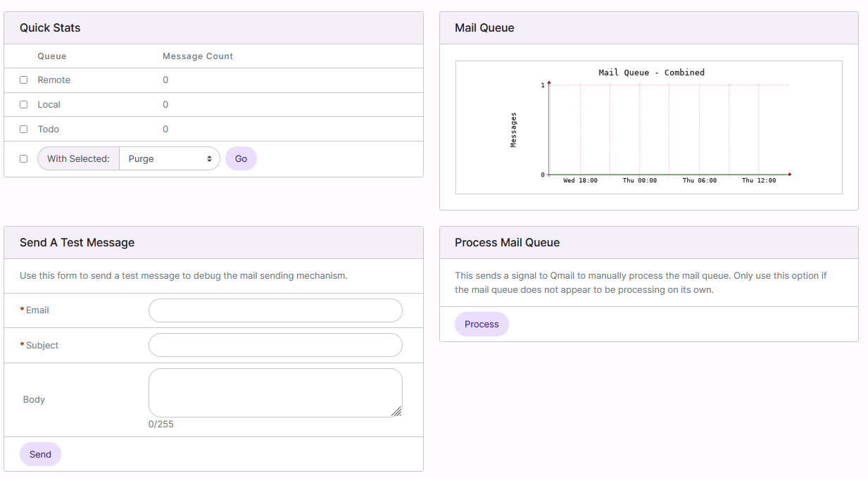Click the Go button in Quick Stats
Viewport: 868px width, 478px height.
pos(241,158)
